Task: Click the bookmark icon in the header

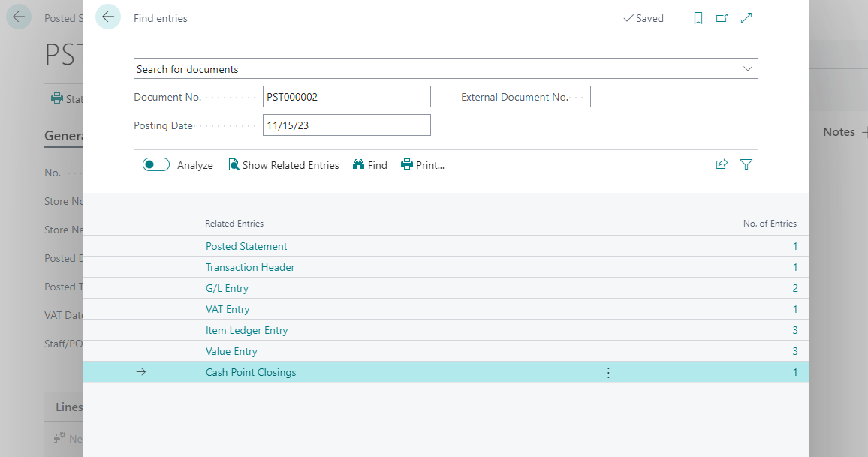Action: tap(698, 18)
